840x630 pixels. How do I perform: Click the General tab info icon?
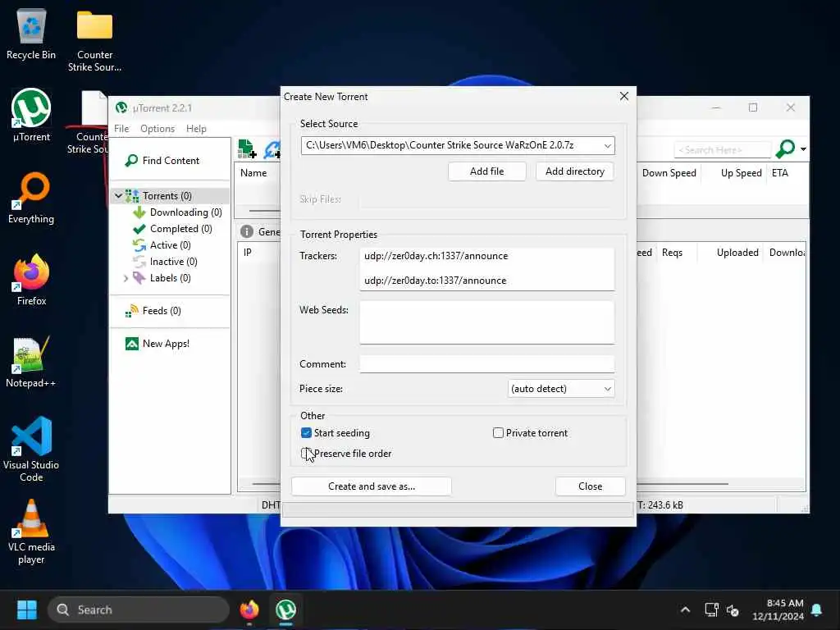[x=246, y=231]
